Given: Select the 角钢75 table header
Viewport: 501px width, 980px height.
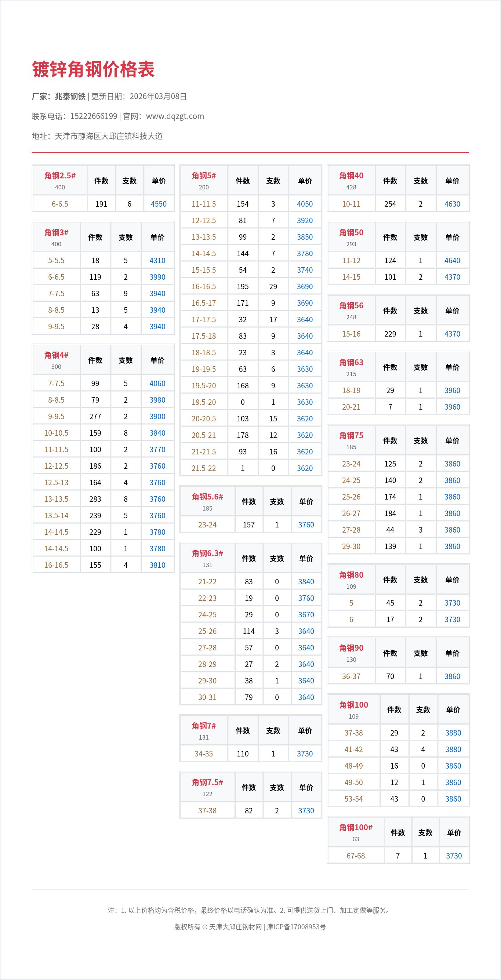Looking at the screenshot, I should click(352, 440).
